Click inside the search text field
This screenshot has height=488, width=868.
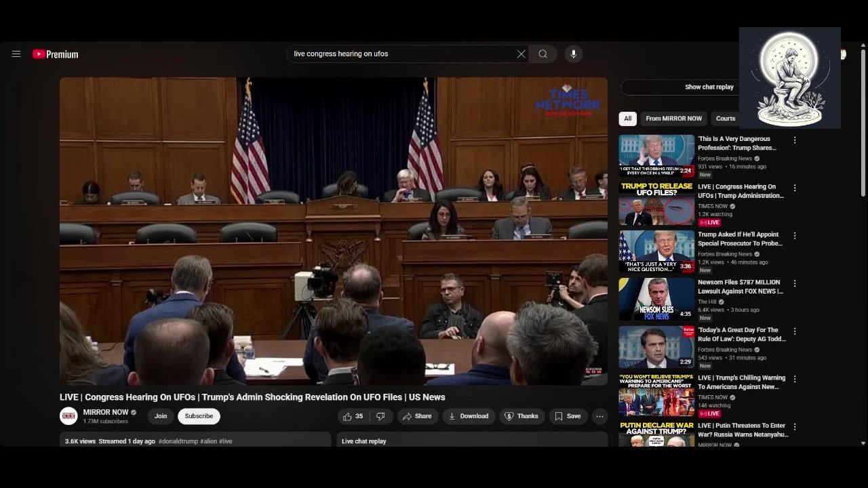coord(403,54)
